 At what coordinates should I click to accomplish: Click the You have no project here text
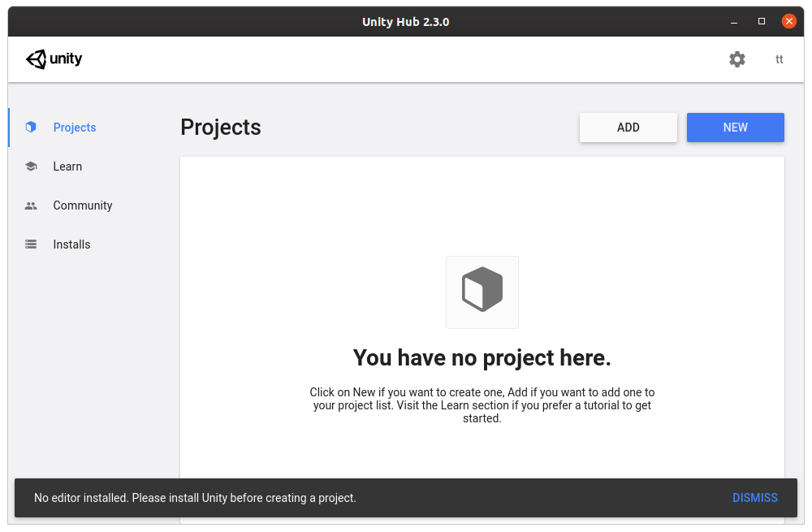tap(482, 357)
